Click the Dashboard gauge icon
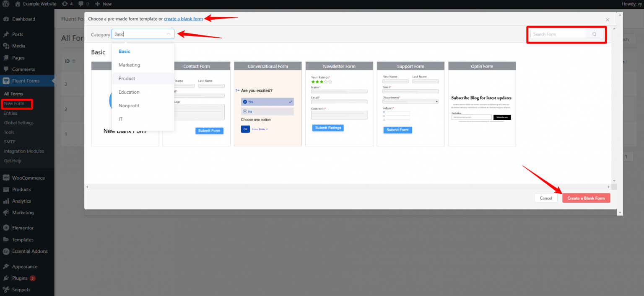This screenshot has width=644, height=296. (x=6, y=19)
